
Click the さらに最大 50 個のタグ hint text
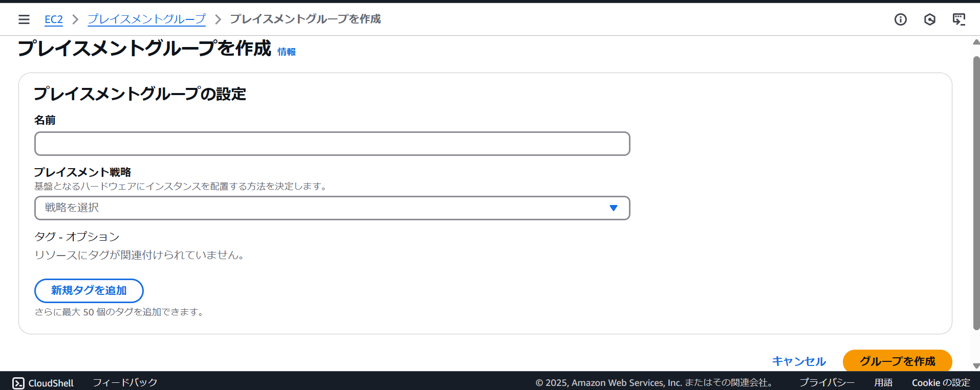click(x=120, y=312)
